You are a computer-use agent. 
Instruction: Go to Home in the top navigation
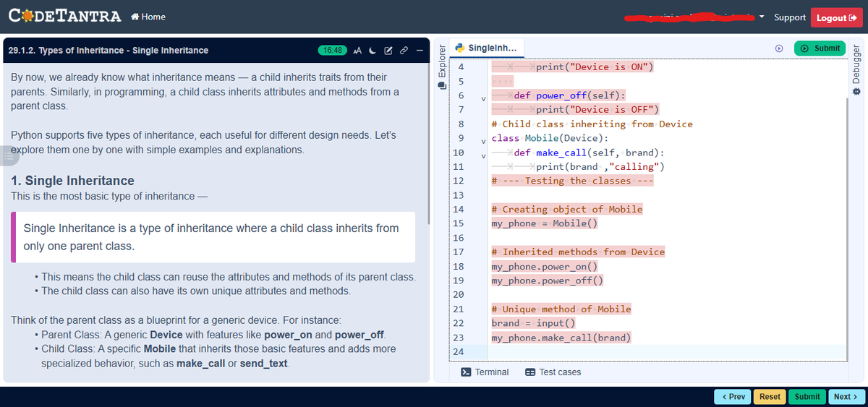click(148, 17)
